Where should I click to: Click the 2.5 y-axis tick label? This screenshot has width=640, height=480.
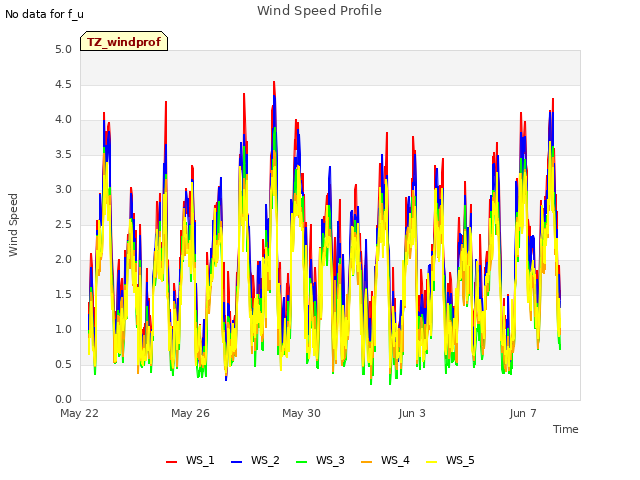click(x=63, y=224)
